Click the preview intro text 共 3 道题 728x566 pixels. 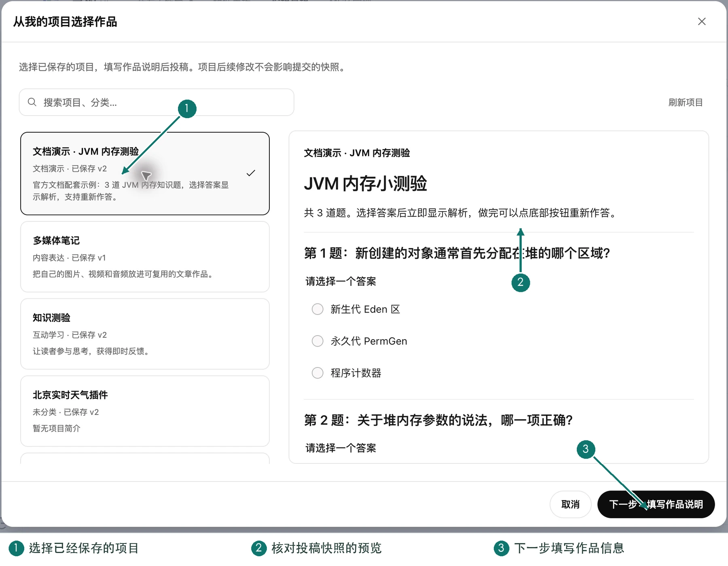(461, 213)
